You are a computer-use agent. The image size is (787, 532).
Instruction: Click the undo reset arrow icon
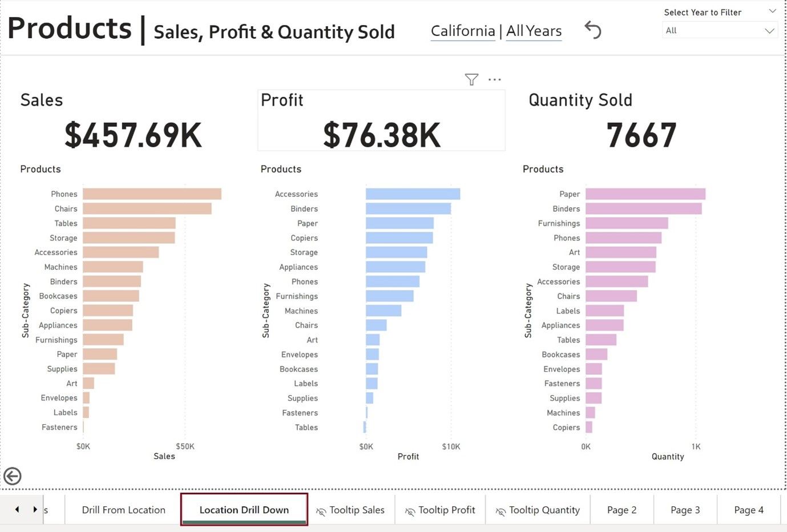coord(593,30)
